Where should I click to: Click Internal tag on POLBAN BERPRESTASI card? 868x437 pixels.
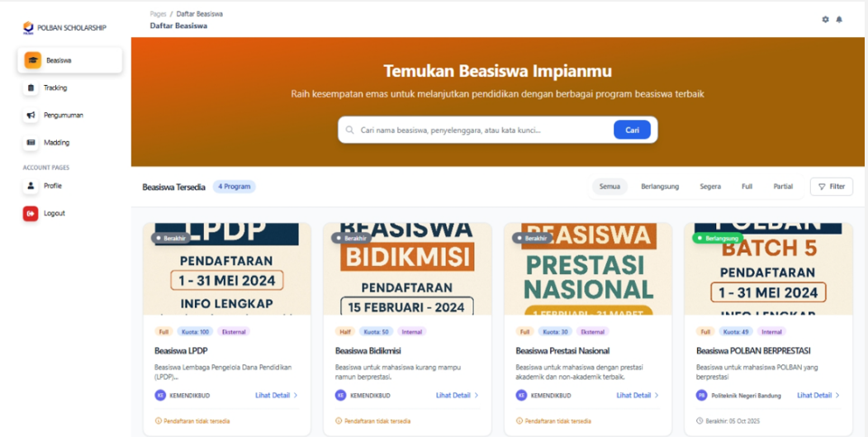coord(771,332)
